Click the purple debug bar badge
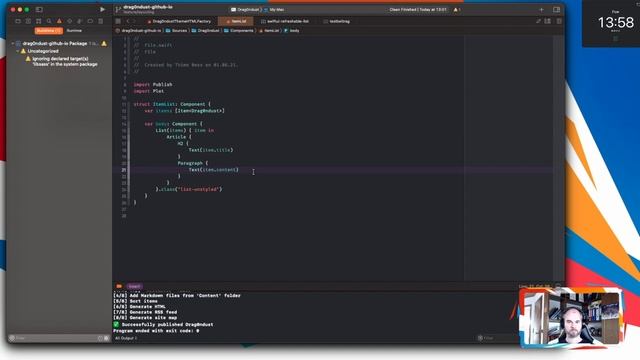 [134, 286]
